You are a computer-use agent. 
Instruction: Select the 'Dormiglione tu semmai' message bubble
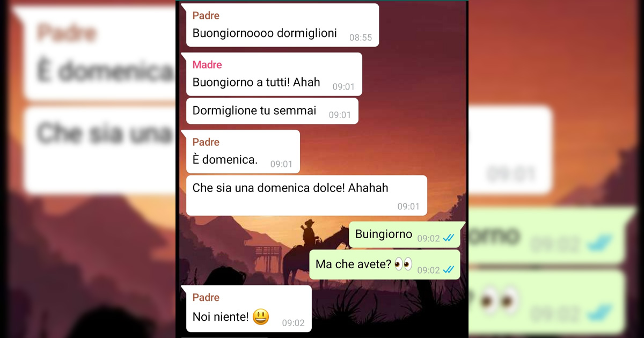[x=272, y=111]
